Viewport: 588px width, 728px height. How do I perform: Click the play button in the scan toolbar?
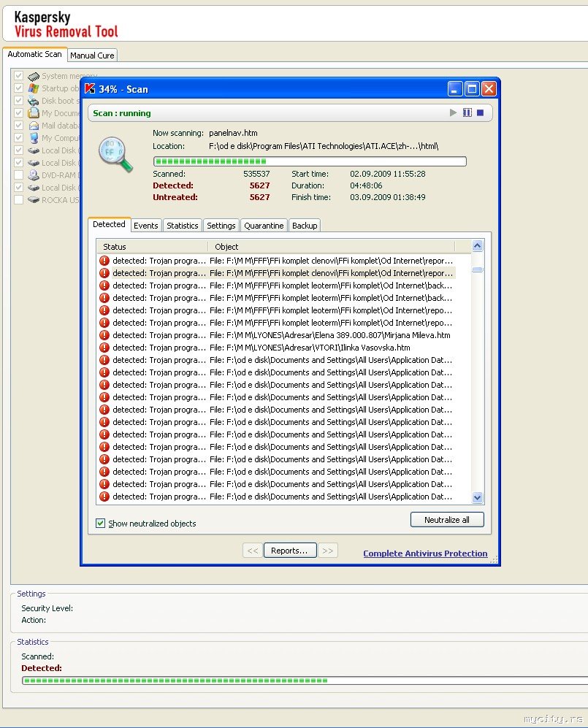point(453,113)
